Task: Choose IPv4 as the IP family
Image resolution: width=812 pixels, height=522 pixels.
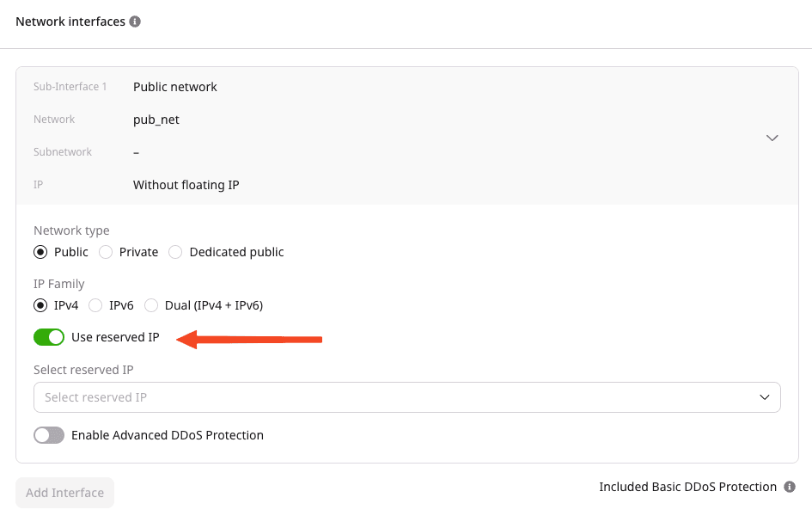Action: click(x=40, y=305)
